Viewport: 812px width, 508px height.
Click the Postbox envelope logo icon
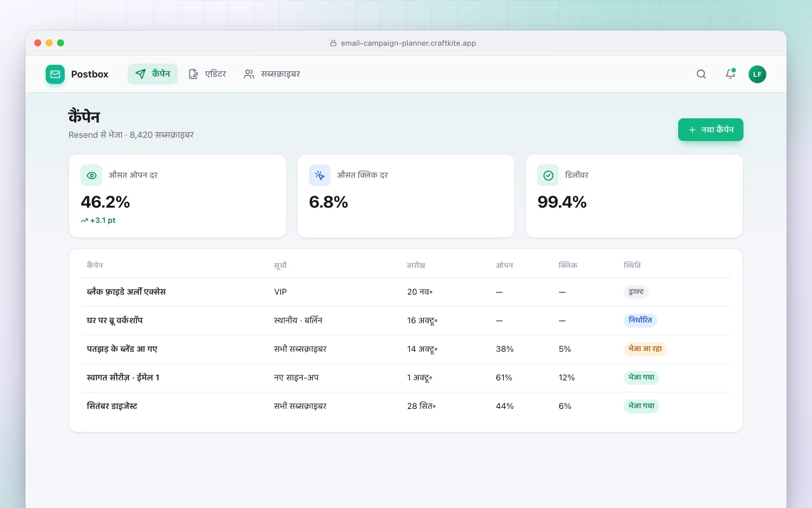tap(55, 74)
